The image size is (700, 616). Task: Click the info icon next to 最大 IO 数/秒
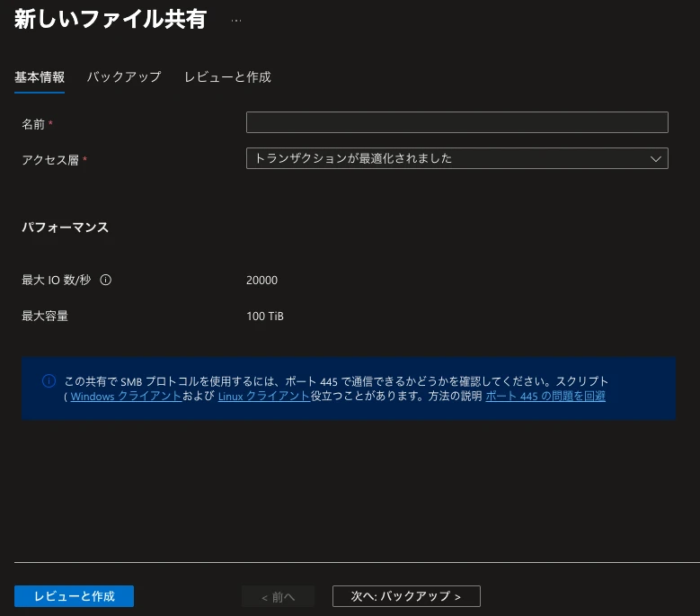[106, 280]
